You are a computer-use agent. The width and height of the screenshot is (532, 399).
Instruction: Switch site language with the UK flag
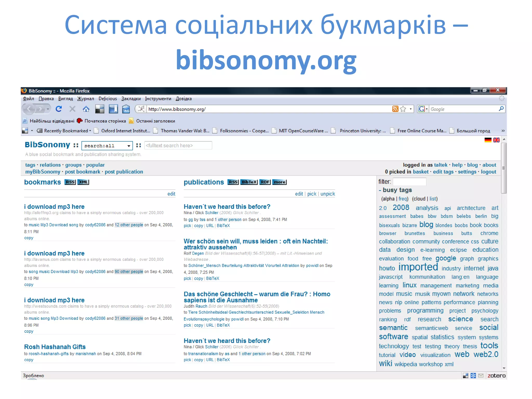coord(496,140)
